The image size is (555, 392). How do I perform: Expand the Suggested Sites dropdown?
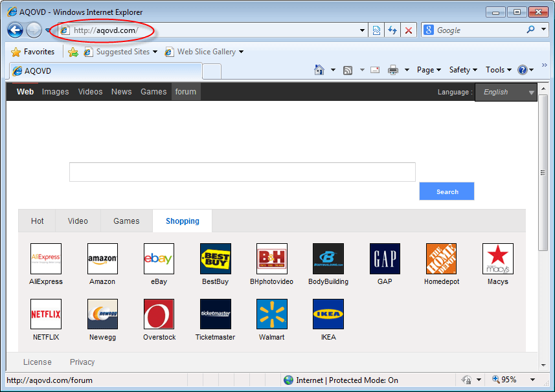pyautogui.click(x=155, y=52)
